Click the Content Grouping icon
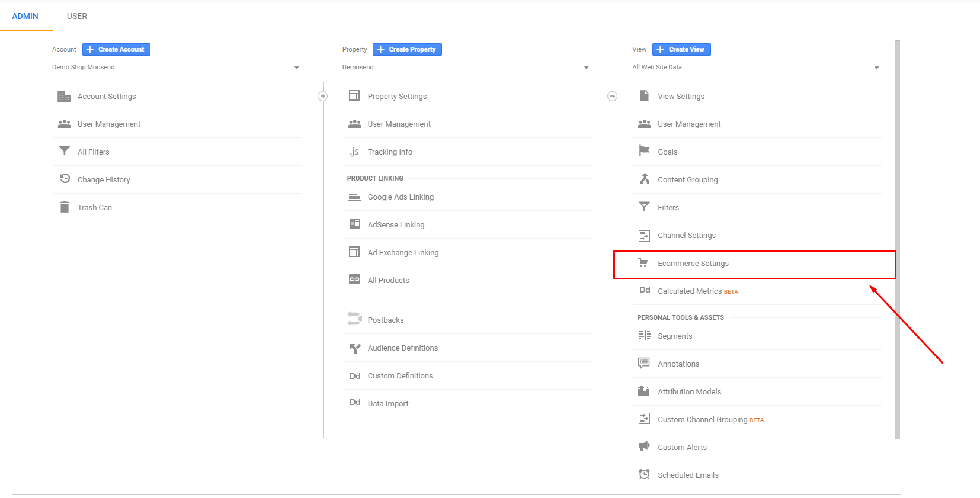980x498 pixels. click(645, 178)
